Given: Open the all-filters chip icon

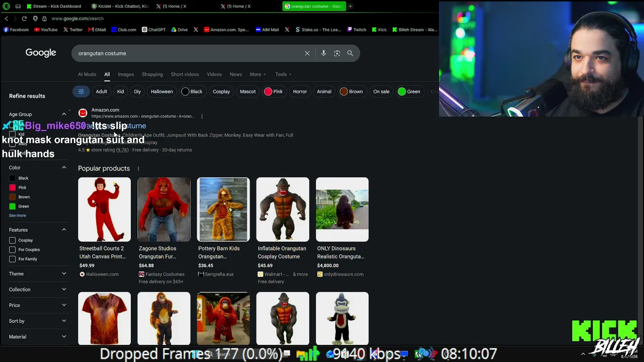Looking at the screenshot, I should pyautogui.click(x=81, y=92).
